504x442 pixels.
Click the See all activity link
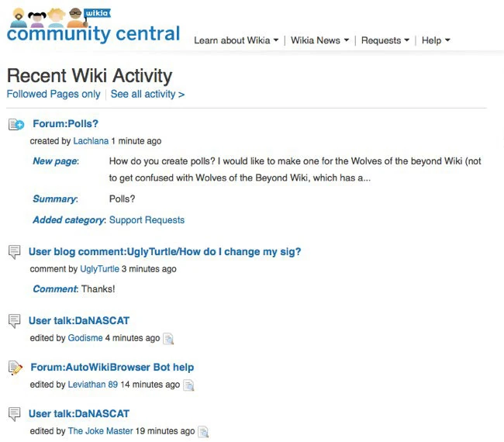(x=147, y=94)
